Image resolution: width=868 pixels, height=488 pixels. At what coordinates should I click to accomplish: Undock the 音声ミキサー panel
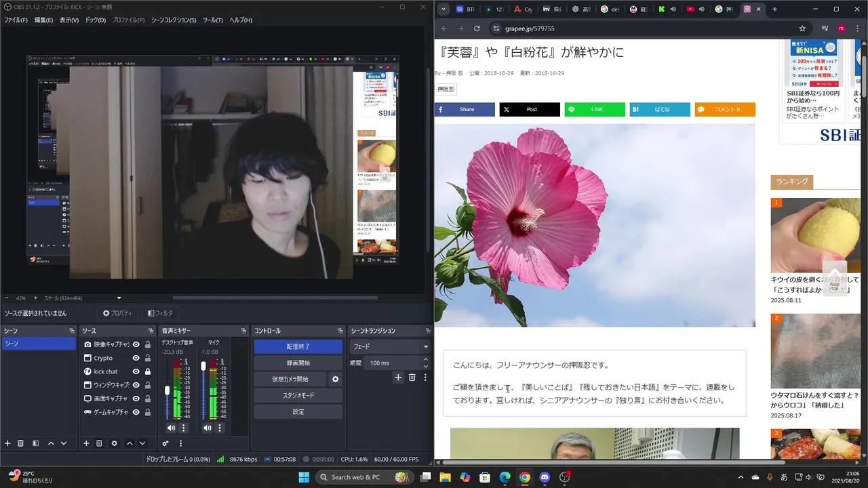[x=243, y=331]
